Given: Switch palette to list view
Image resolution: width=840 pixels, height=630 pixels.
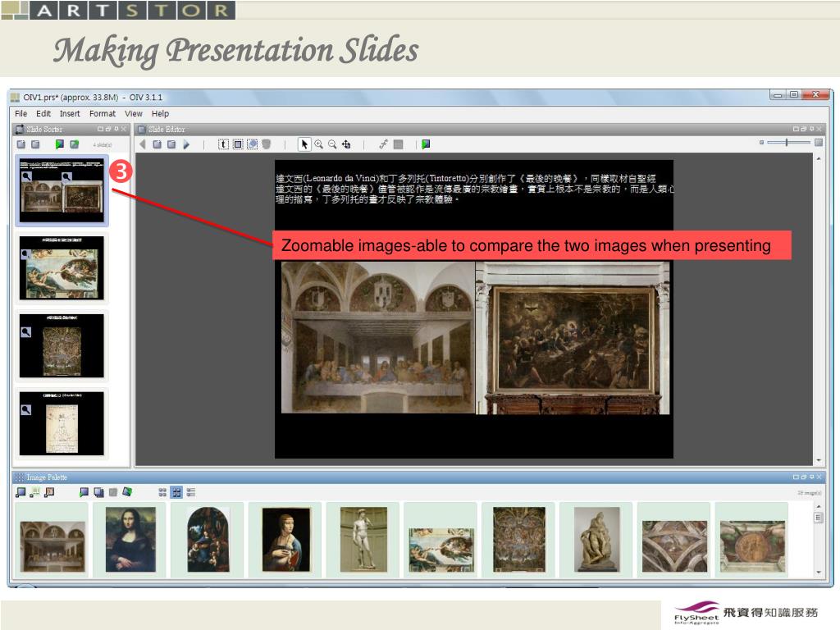Looking at the screenshot, I should [x=191, y=492].
